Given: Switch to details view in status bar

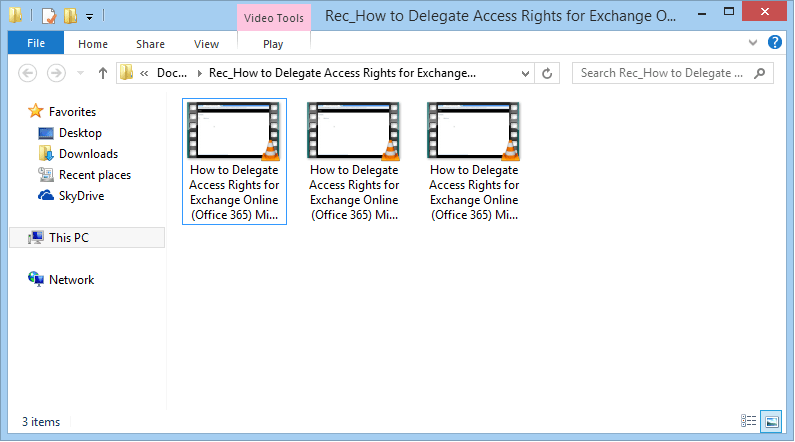Looking at the screenshot, I should (x=748, y=421).
